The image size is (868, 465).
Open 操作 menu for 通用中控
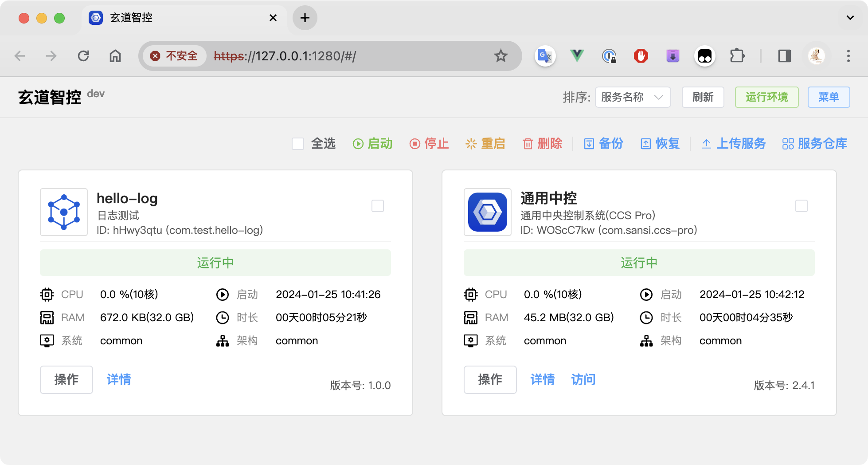pyautogui.click(x=490, y=380)
